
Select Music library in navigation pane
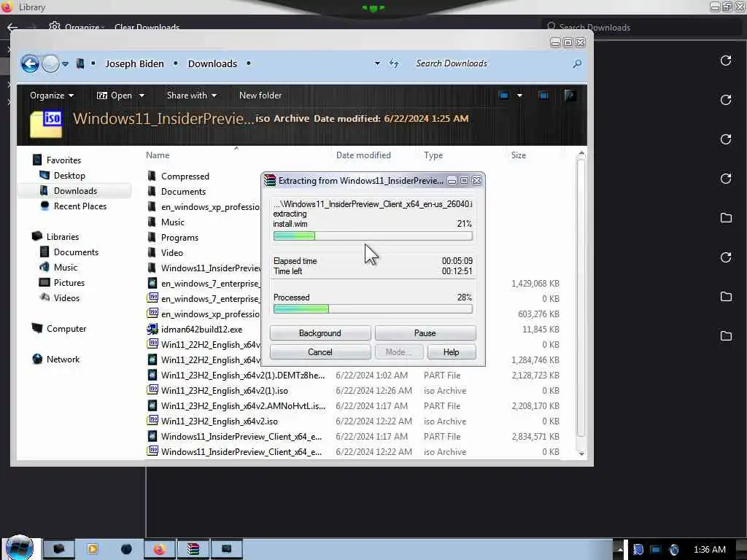[x=65, y=267]
